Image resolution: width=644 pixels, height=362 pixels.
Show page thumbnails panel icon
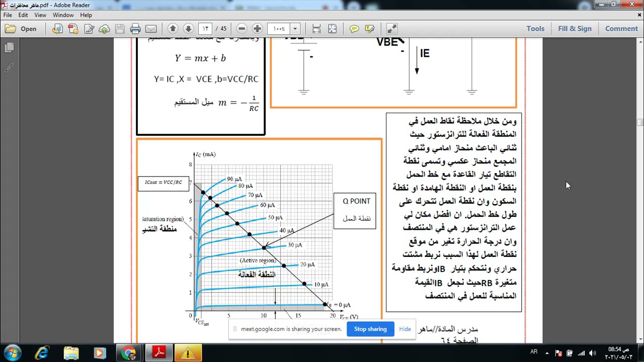click(9, 48)
